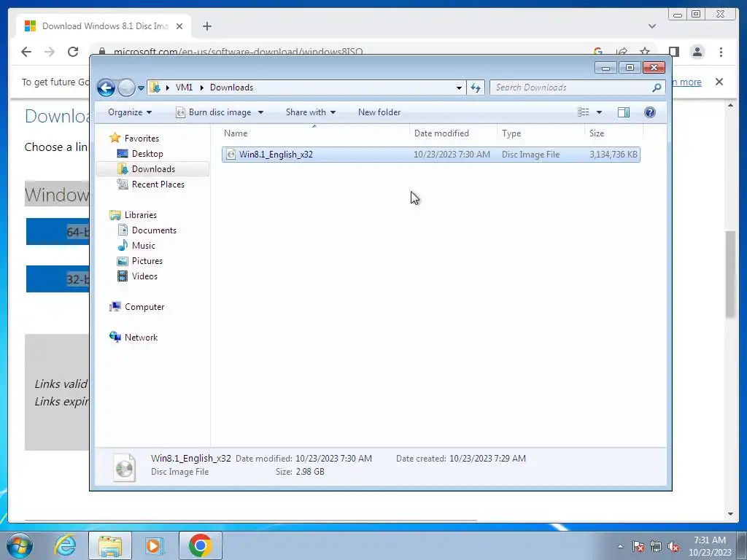The image size is (747, 560).
Task: Maximize the Explorer window
Action: (x=630, y=68)
